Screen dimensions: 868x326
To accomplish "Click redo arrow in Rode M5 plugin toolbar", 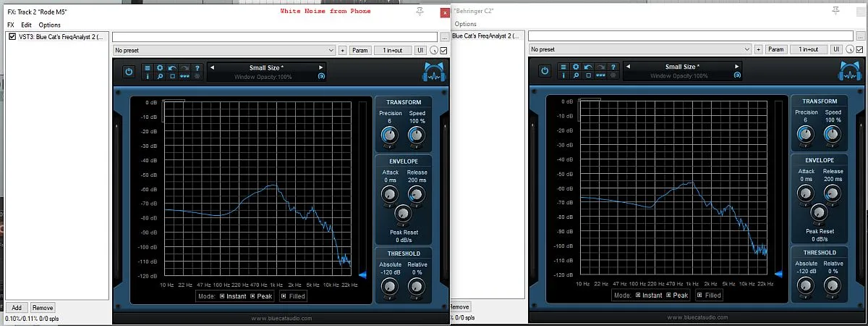I will point(184,67).
